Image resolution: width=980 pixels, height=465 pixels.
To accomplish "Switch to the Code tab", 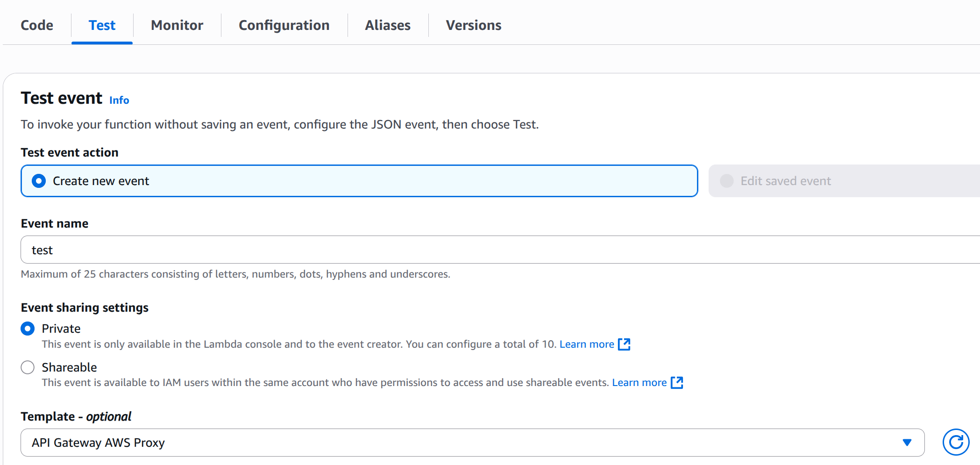I will point(37,25).
